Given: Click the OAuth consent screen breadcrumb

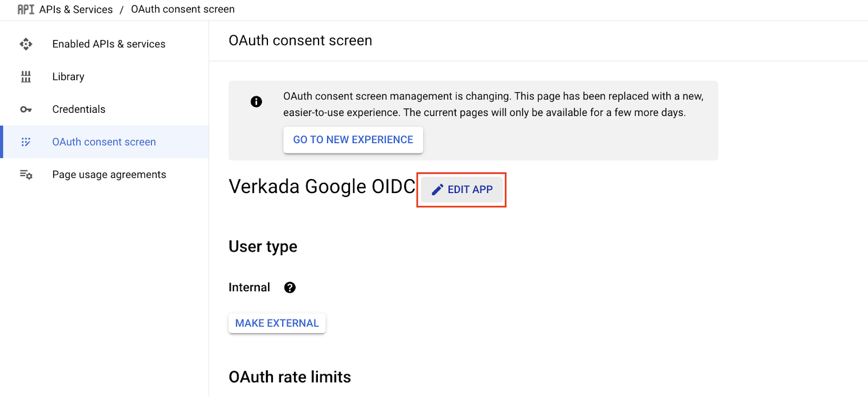Looking at the screenshot, I should pos(183,10).
